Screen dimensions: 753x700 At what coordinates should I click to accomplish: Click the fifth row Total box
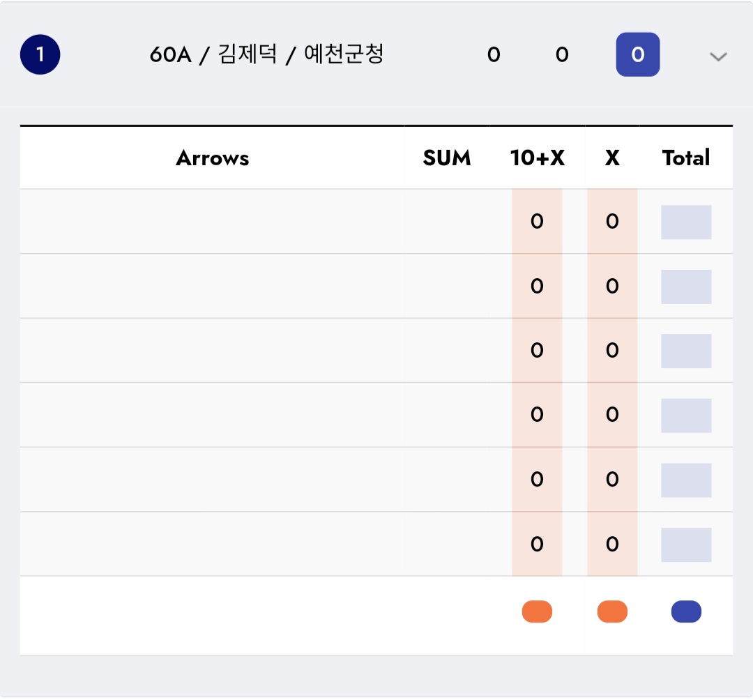[686, 480]
